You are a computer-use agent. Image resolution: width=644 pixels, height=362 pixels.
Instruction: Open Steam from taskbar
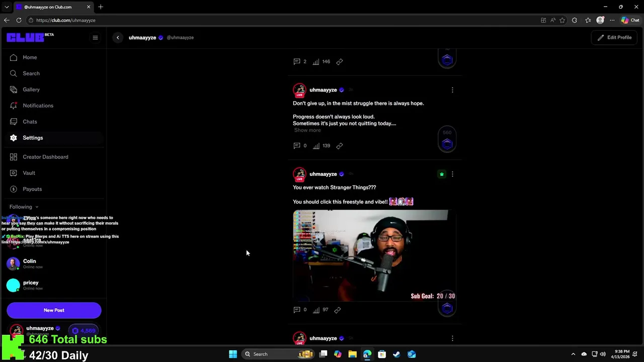(x=396, y=354)
